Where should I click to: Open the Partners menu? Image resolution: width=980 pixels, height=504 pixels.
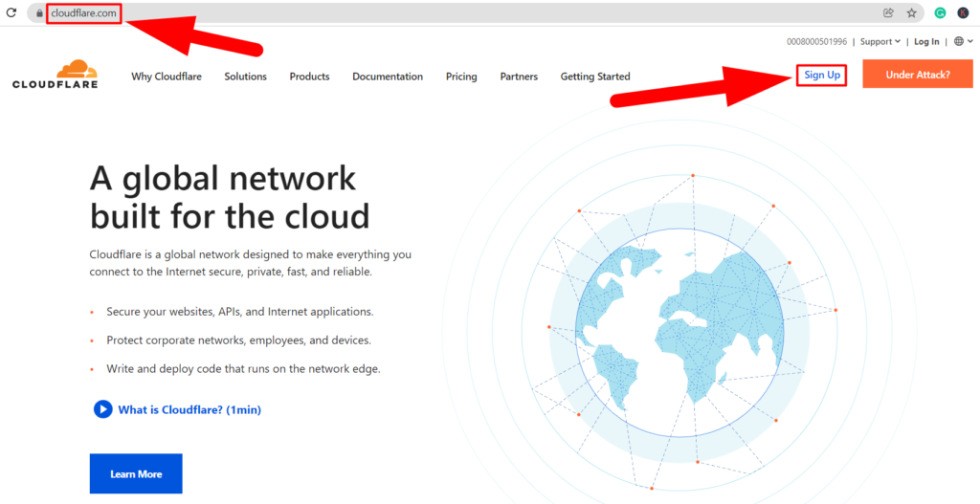(x=519, y=77)
